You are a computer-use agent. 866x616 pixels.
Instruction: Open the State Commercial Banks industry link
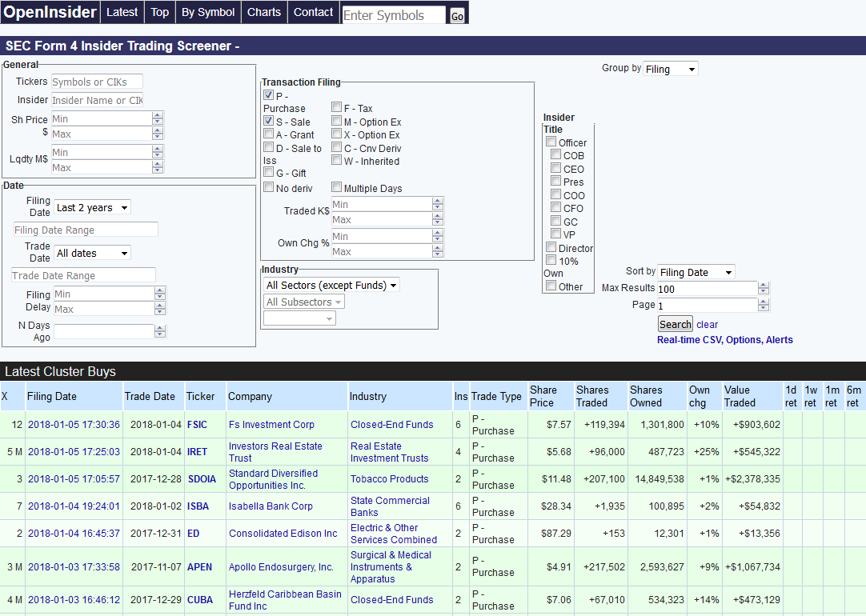pyautogui.click(x=390, y=506)
